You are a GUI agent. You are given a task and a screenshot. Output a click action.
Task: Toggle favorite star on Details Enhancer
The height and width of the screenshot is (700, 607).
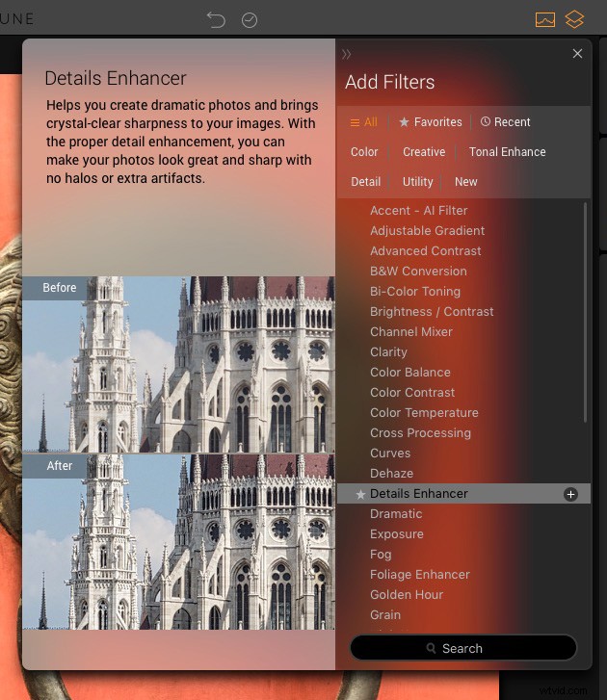click(x=360, y=494)
